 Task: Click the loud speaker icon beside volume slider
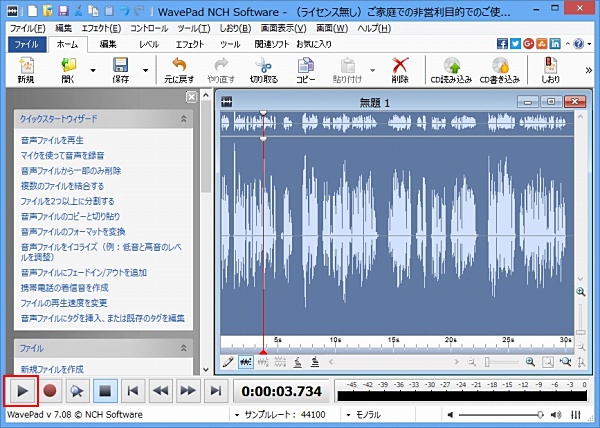(x=556, y=415)
